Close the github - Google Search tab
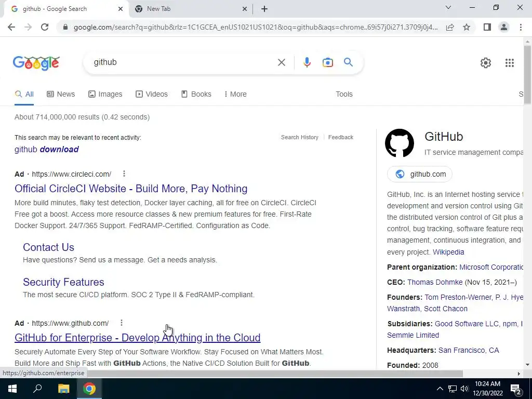Screen dimensions: 532x399 click(121, 9)
